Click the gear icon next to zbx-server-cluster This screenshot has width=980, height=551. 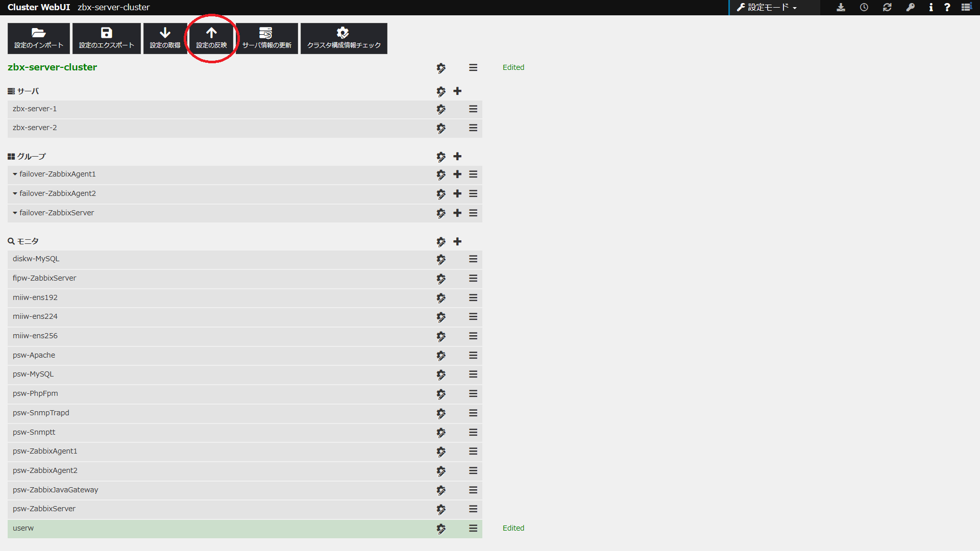click(x=441, y=67)
